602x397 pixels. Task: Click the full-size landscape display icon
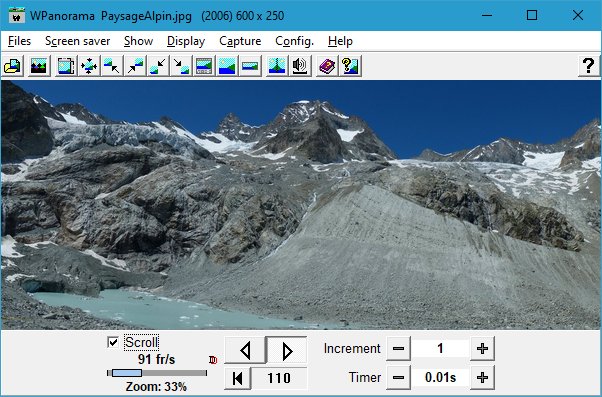click(x=227, y=66)
